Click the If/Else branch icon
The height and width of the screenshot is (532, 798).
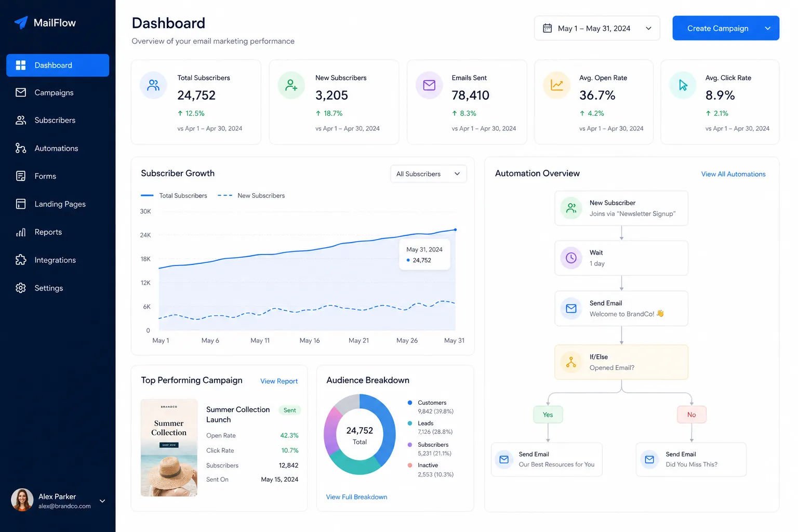(x=571, y=362)
